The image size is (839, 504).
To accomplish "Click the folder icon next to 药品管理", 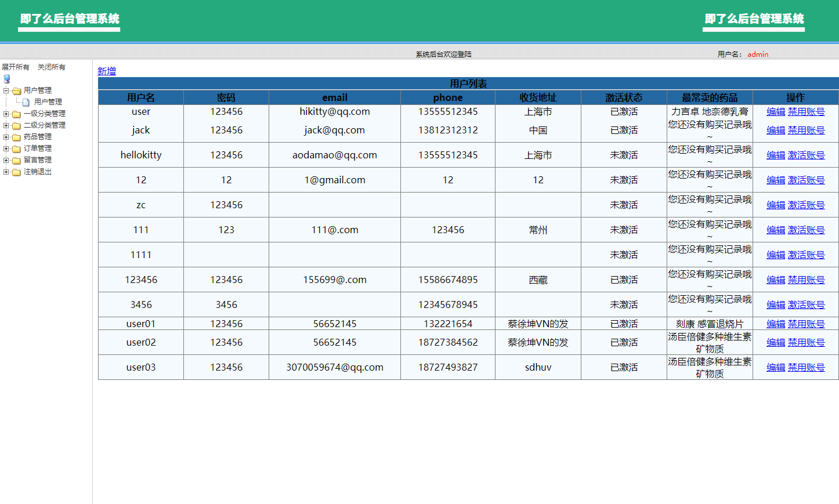I will [x=17, y=137].
